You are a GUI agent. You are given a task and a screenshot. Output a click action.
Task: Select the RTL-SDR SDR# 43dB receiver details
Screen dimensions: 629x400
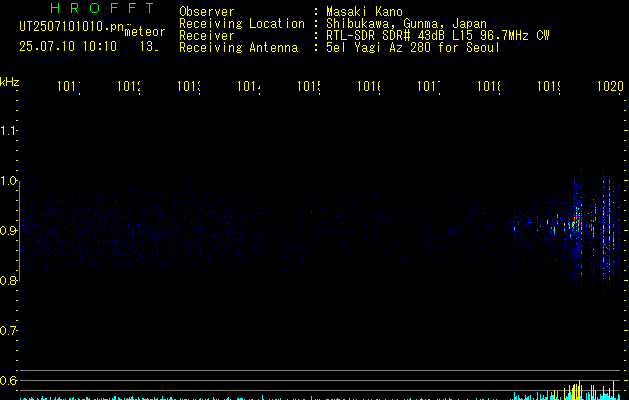pos(438,36)
